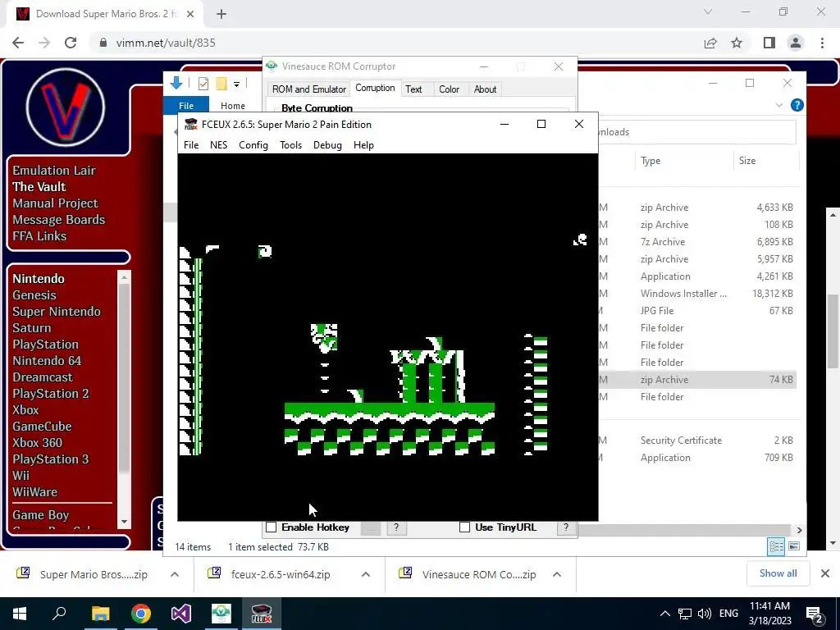This screenshot has height=630, width=840.
Task: Open the FFA Links page
Action: [39, 236]
